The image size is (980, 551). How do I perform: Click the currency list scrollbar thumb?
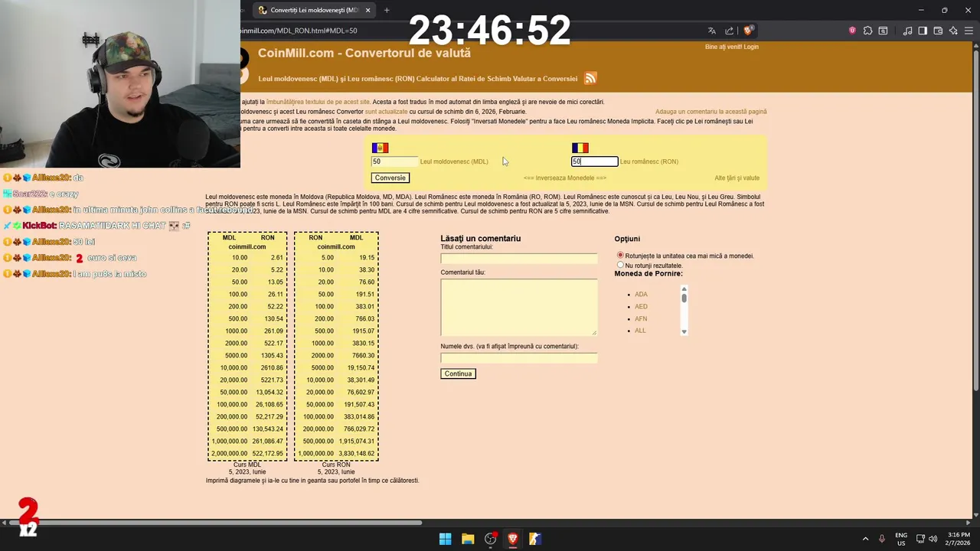(x=684, y=298)
